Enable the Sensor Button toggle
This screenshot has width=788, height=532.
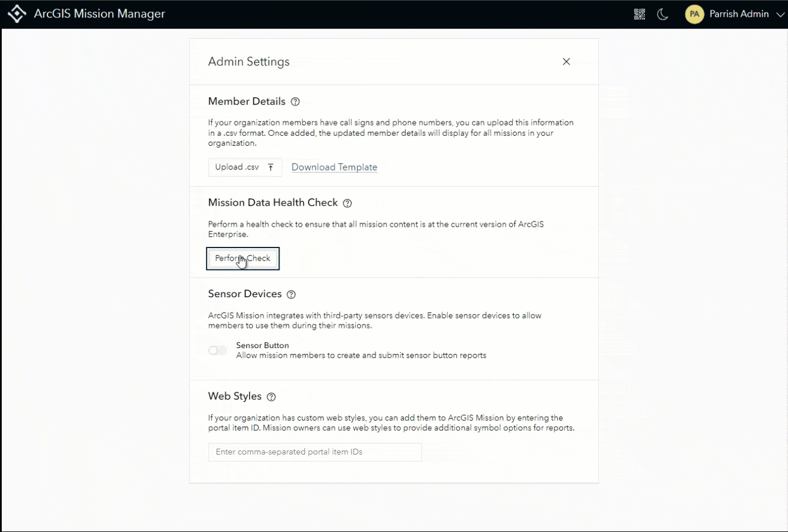218,350
